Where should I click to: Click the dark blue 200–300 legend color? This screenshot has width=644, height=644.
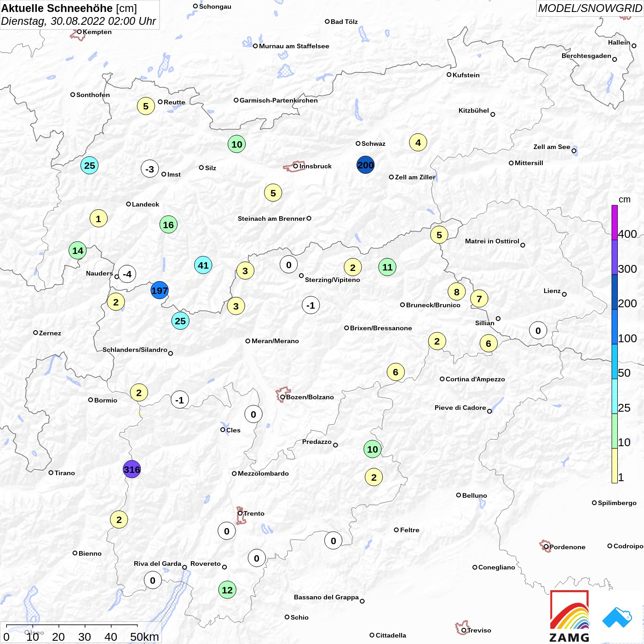pos(615,292)
